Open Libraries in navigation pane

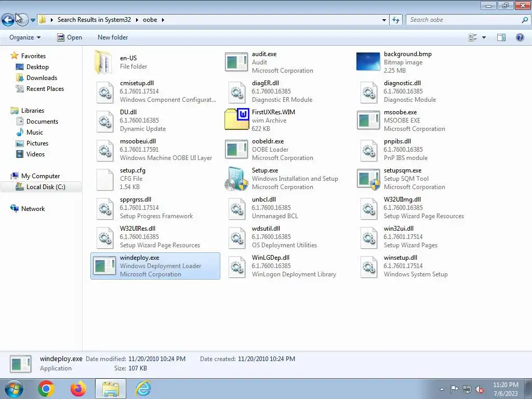coord(33,111)
